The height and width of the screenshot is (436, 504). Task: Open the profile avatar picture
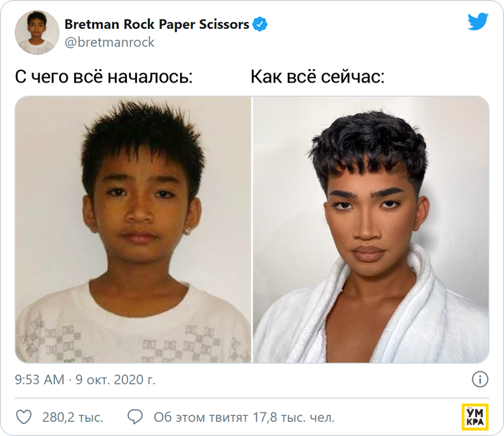37,32
